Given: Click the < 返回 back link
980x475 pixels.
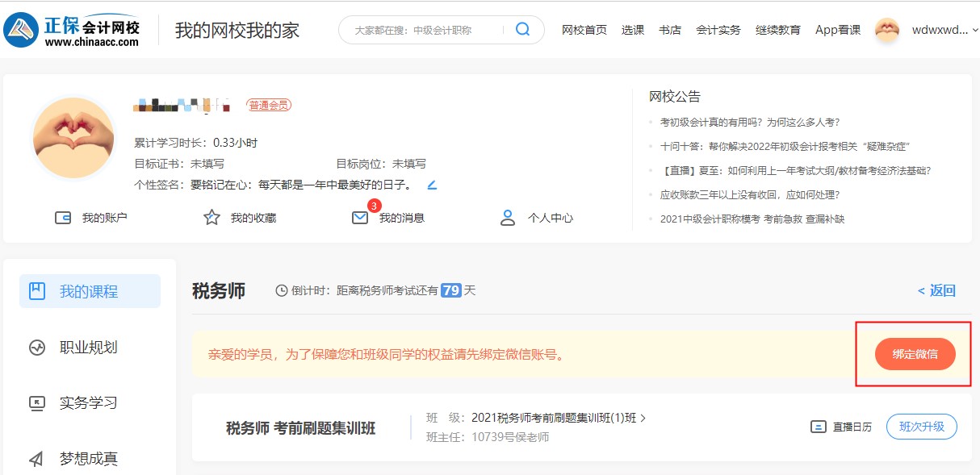Looking at the screenshot, I should 936,291.
